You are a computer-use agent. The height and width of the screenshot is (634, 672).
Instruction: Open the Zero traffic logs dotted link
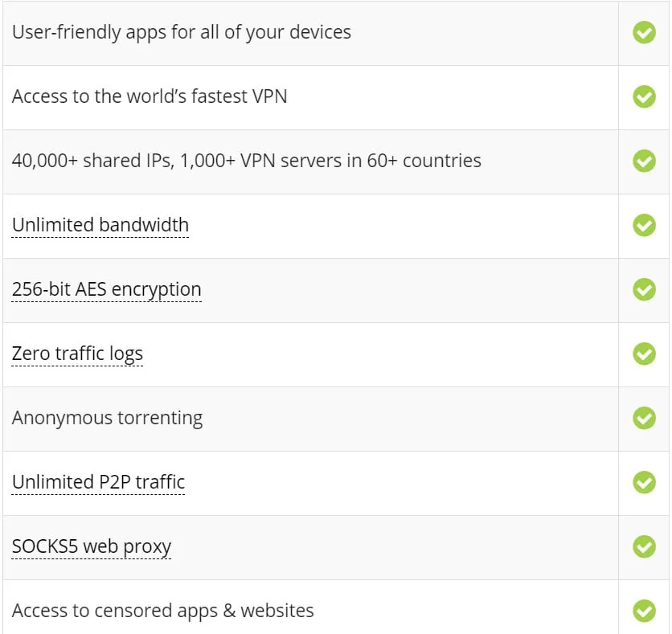pos(78,354)
